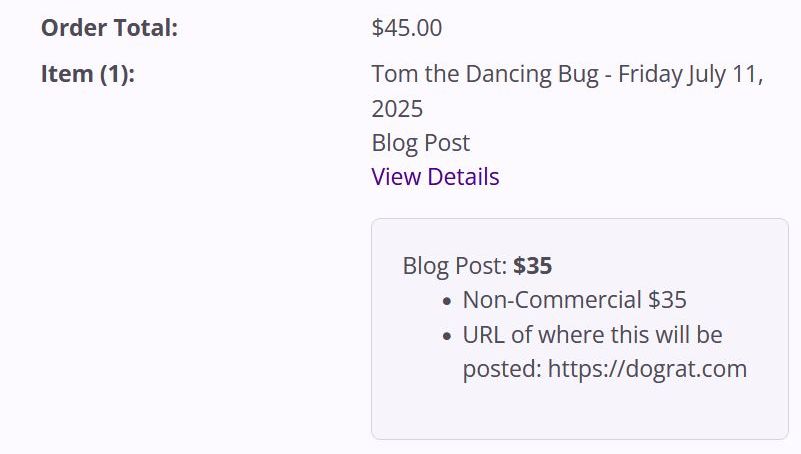Click the word posted: in details box
The height and width of the screenshot is (454, 801).
click(x=501, y=368)
